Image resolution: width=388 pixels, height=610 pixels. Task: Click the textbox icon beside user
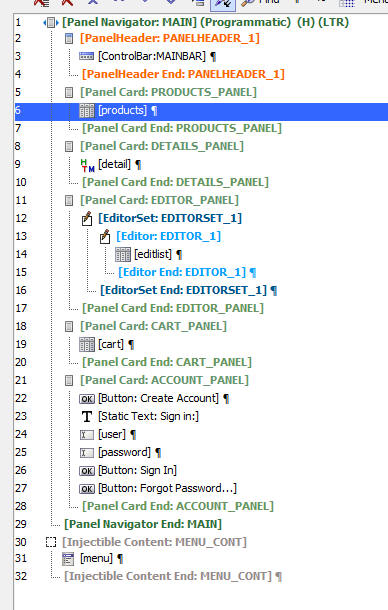click(x=87, y=435)
